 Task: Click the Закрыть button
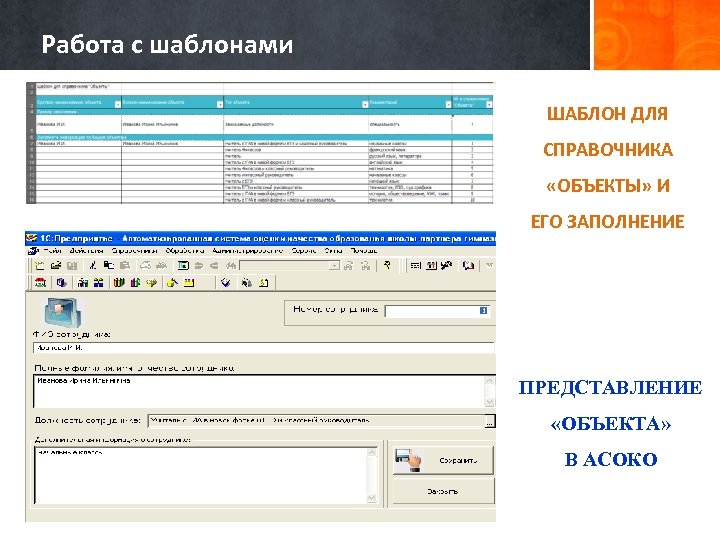[443, 491]
